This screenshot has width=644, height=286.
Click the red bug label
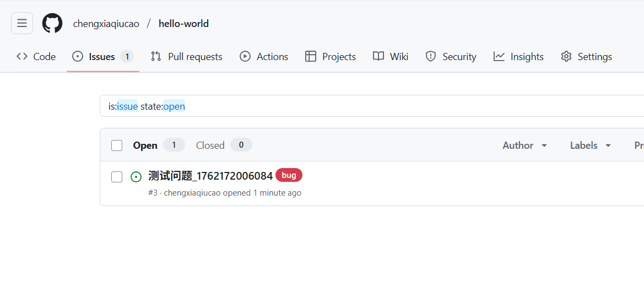tap(289, 175)
